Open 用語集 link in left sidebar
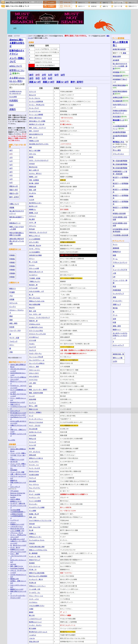This screenshot has height=644, width=138. (12, 207)
